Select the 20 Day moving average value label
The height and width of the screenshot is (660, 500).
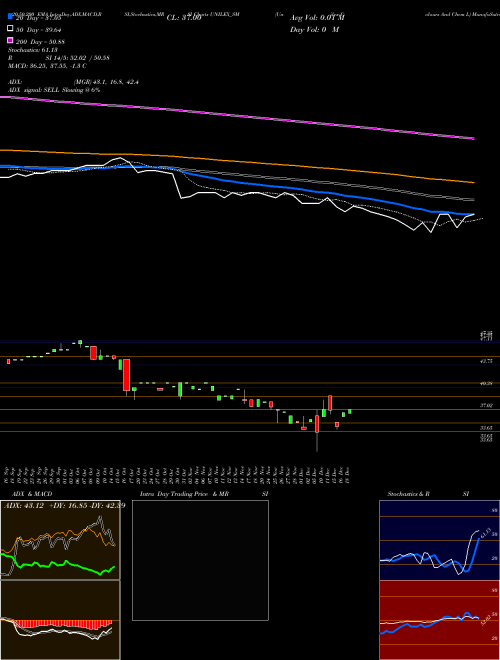tap(38, 18)
